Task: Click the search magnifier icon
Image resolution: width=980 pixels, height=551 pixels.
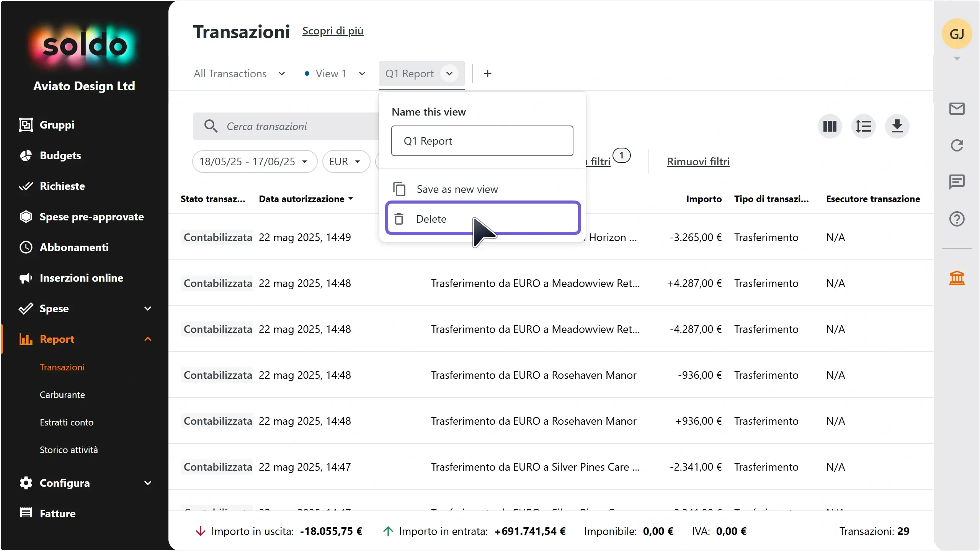Action: tap(211, 126)
